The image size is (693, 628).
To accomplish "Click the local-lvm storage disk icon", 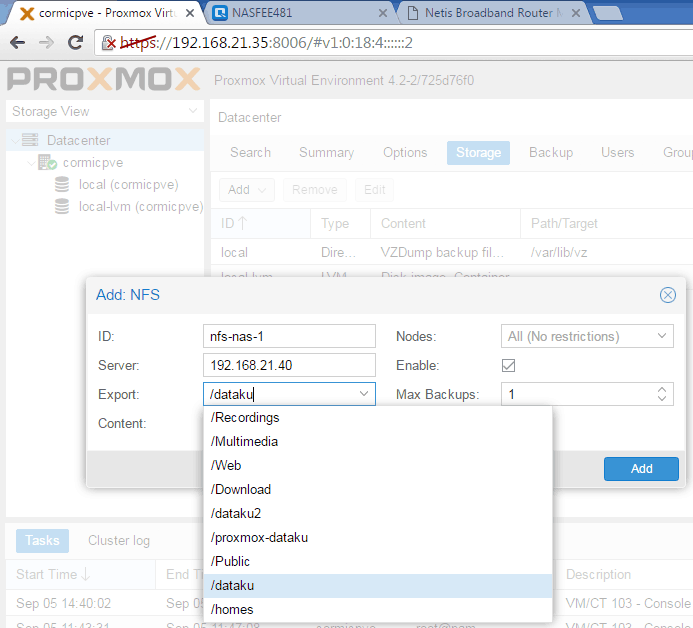I will pos(62,206).
